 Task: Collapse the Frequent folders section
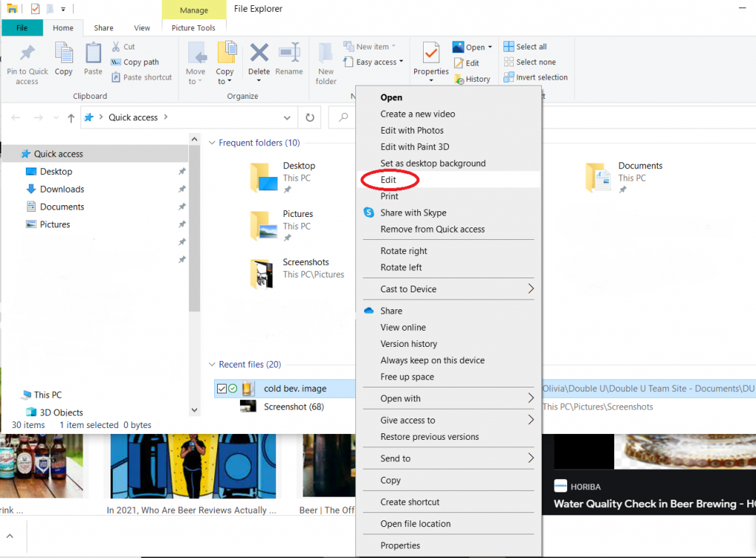[x=212, y=143]
